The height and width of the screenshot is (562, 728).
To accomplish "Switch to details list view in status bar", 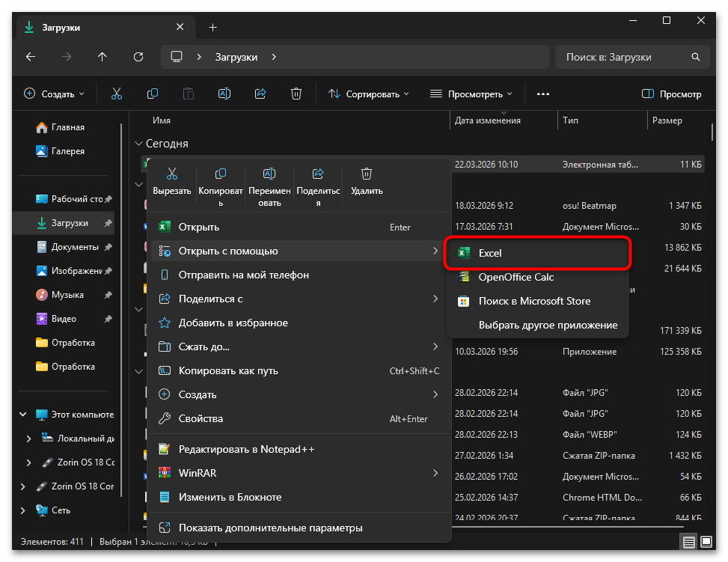I will (x=688, y=541).
